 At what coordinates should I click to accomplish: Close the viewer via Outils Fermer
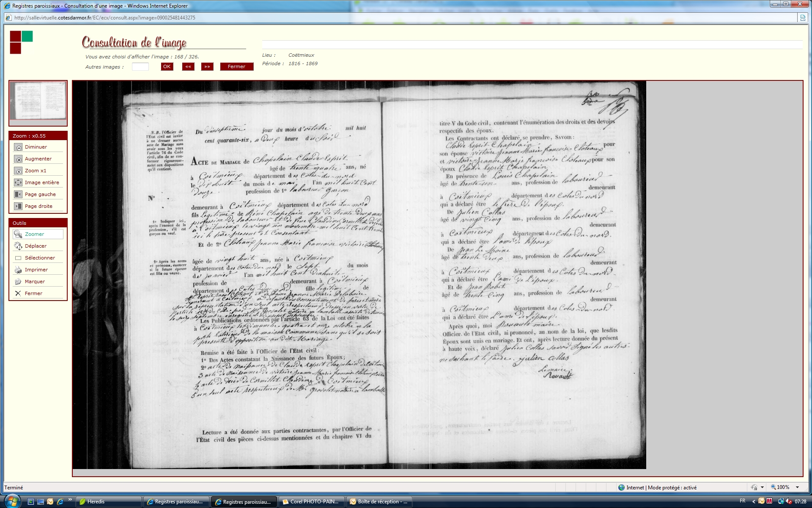tap(18, 293)
